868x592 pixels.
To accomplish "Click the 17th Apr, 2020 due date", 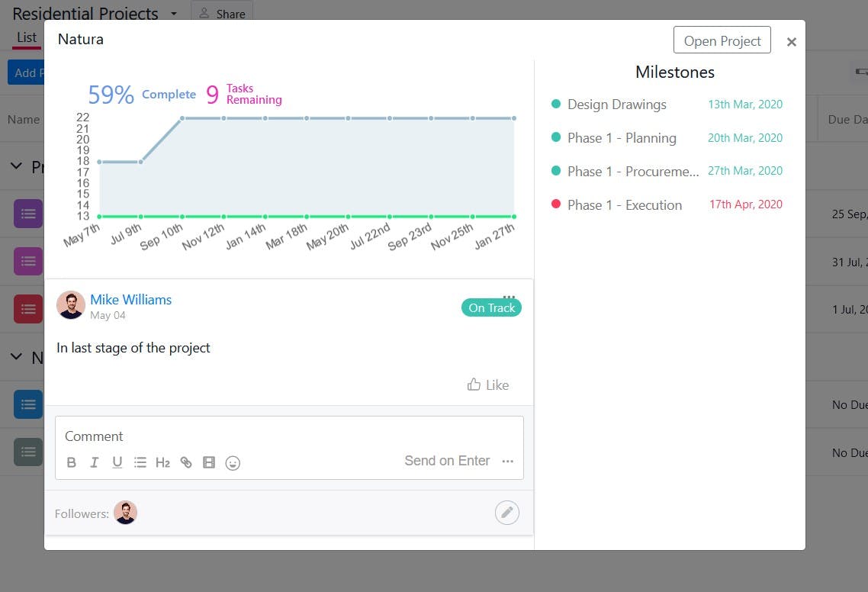I will (746, 204).
